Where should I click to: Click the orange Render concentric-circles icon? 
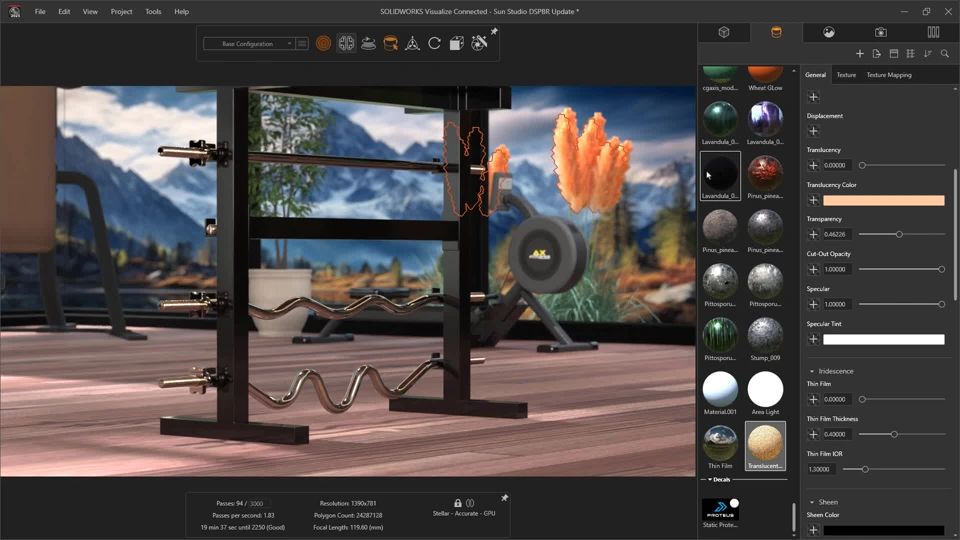tap(323, 43)
